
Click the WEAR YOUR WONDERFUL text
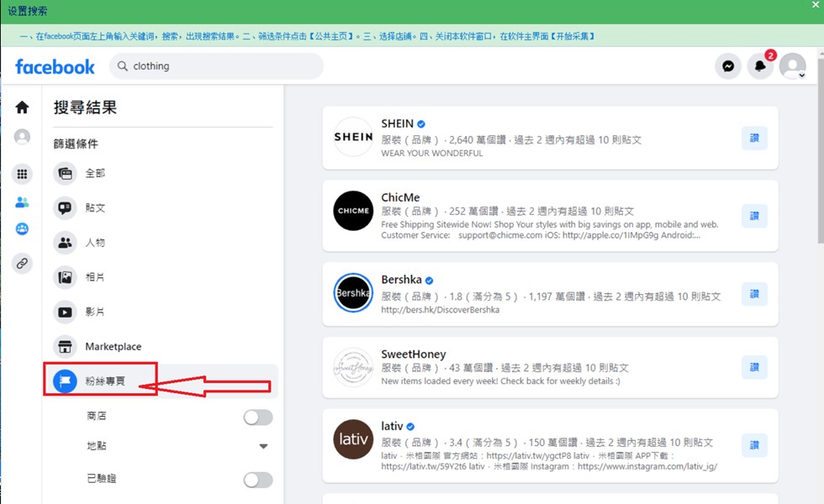pyautogui.click(x=432, y=153)
